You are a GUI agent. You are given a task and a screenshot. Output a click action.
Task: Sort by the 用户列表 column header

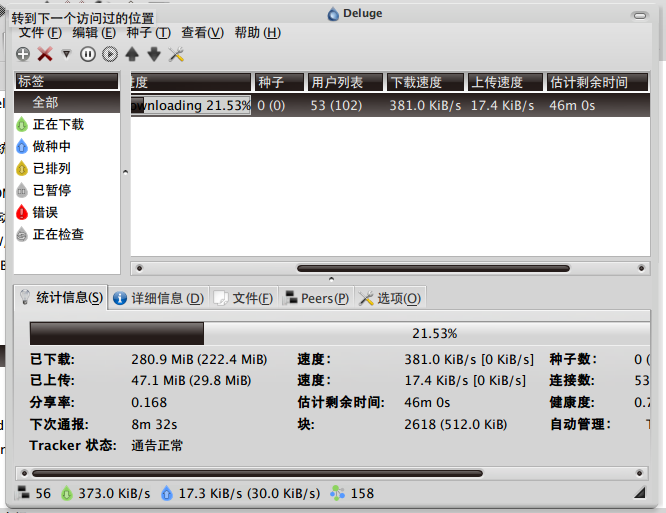tap(345, 82)
